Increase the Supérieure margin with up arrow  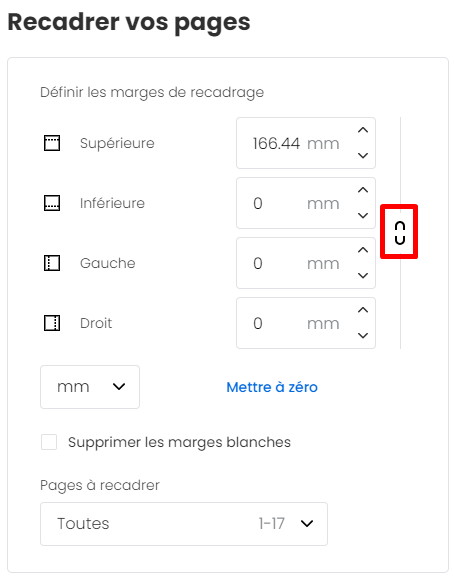click(363, 130)
